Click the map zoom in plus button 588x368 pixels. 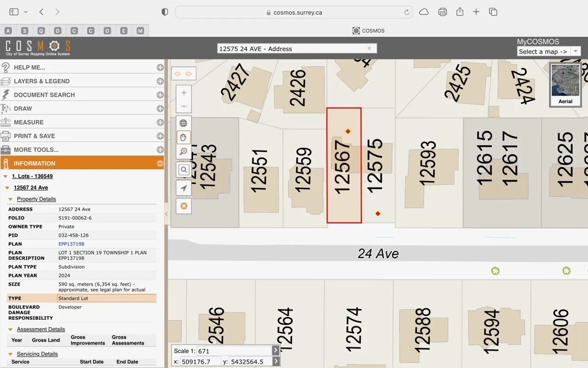184,93
